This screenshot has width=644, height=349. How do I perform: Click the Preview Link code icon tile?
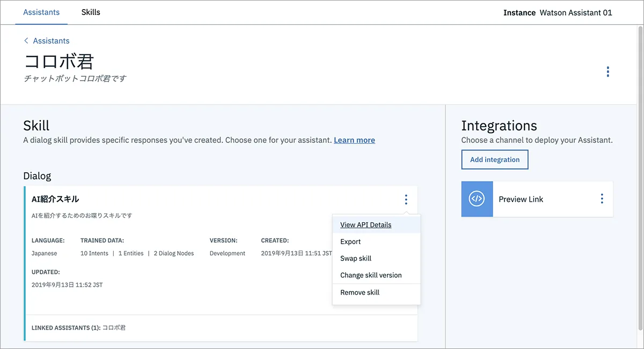(477, 199)
